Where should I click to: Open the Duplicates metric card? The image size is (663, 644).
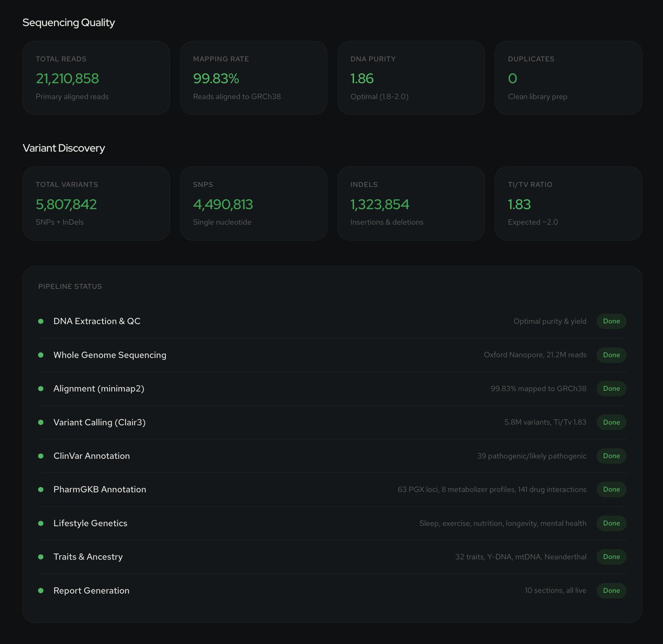coord(568,78)
